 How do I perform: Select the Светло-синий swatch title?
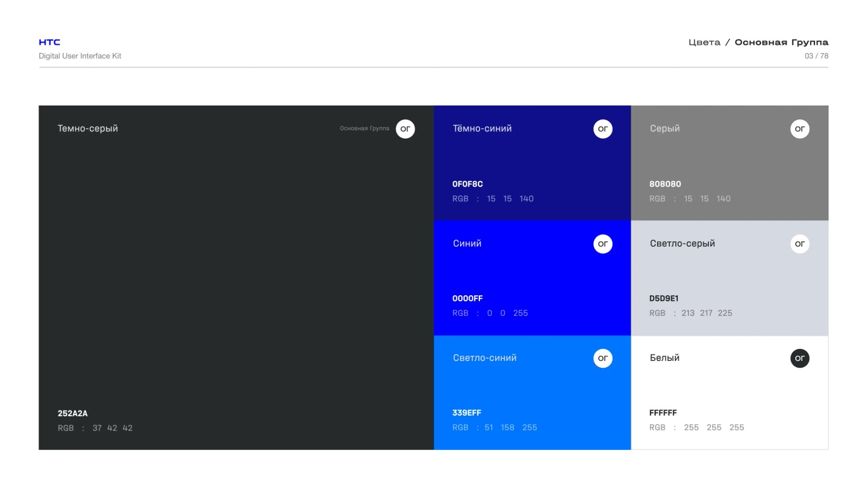click(484, 358)
